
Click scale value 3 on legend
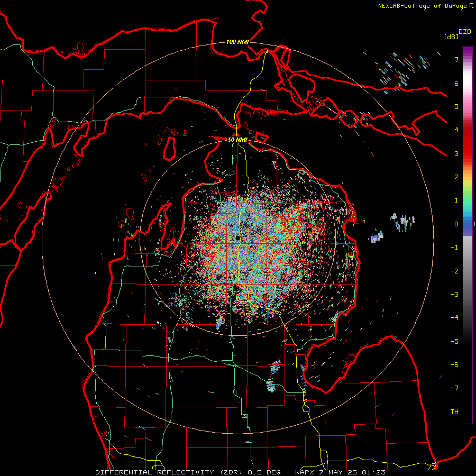(456, 153)
